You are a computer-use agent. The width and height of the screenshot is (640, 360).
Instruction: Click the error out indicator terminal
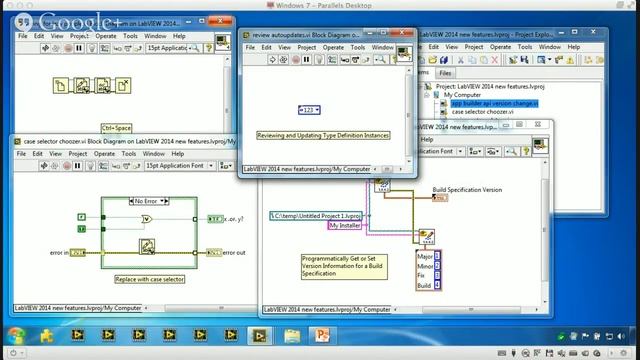[x=214, y=253]
